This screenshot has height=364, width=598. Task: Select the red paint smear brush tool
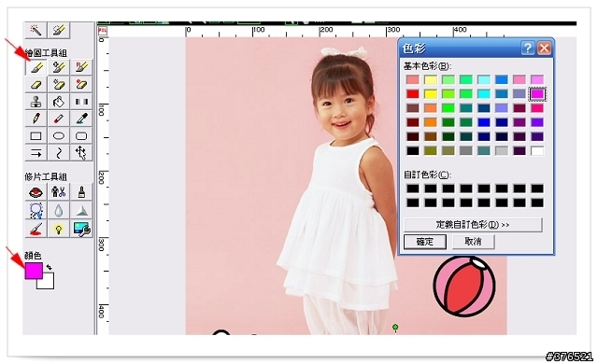(x=36, y=230)
